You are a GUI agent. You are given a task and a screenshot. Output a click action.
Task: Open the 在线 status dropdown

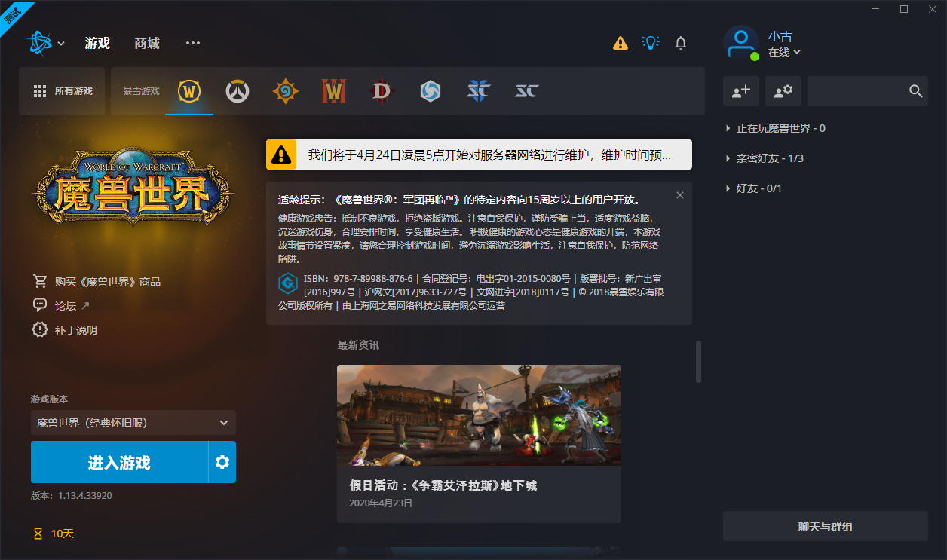[x=784, y=52]
